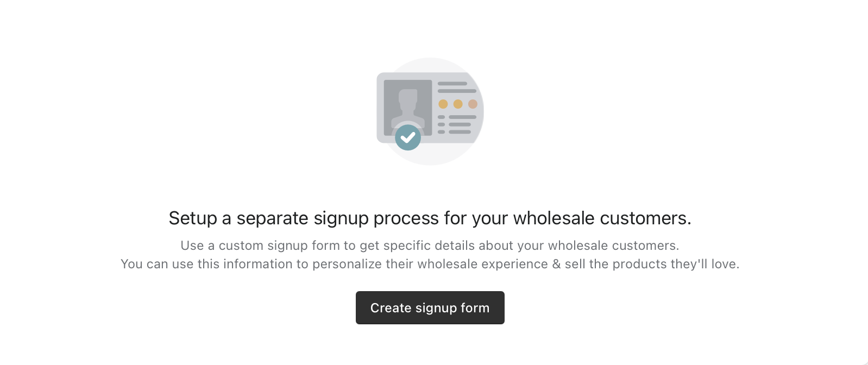Select the person avatar photo on the card
868x365 pixels.
(408, 102)
